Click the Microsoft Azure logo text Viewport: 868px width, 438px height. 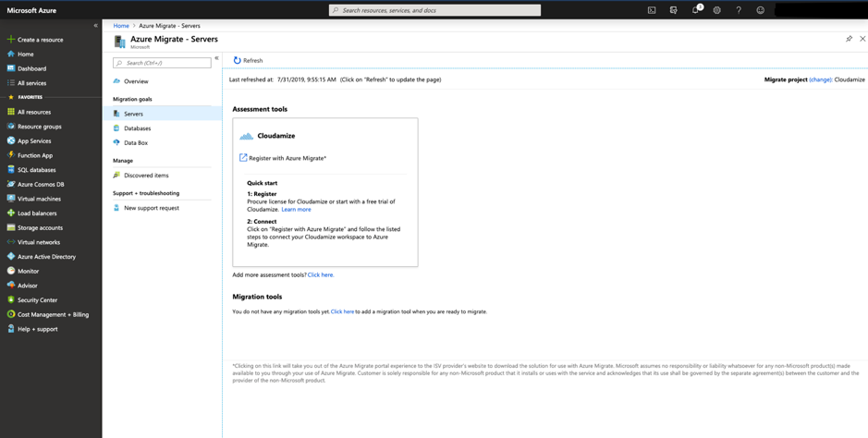(31, 10)
